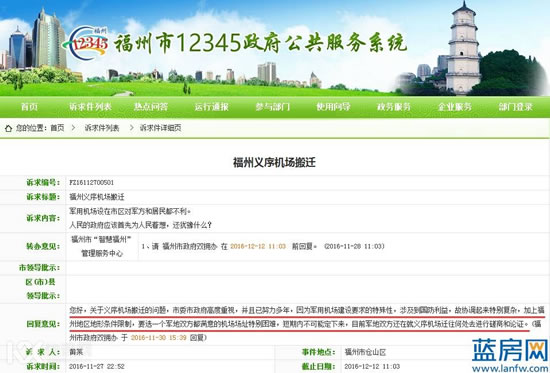Go to 热点问答 in navigation bar

tap(151, 107)
